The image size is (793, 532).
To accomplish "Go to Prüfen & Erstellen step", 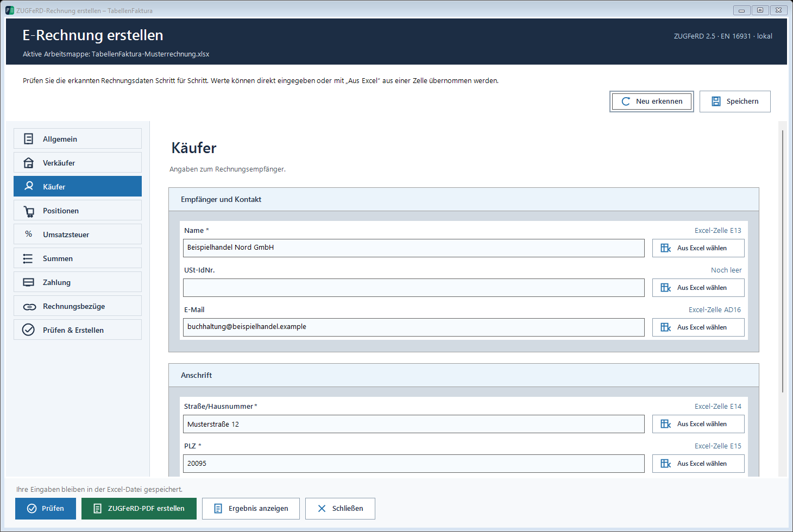I will [78, 330].
